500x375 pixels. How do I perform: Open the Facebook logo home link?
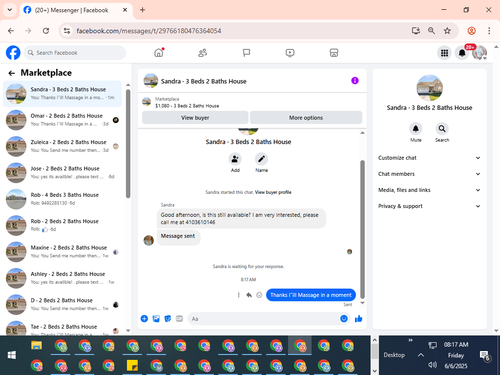point(13,53)
